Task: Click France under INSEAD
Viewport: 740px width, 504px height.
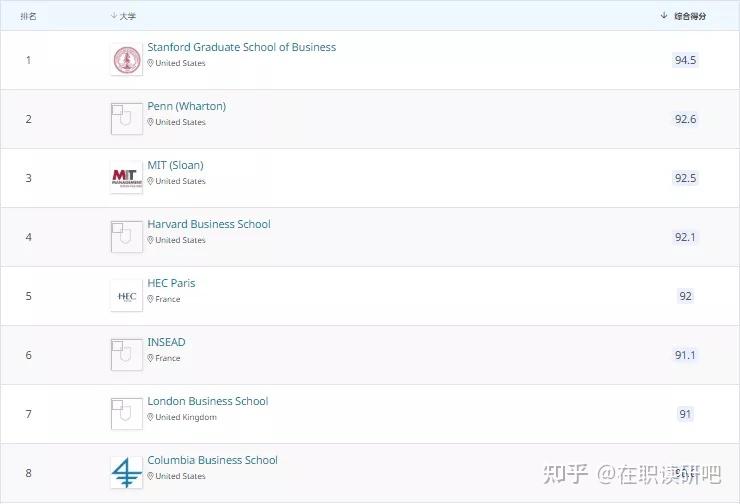Action: [168, 358]
